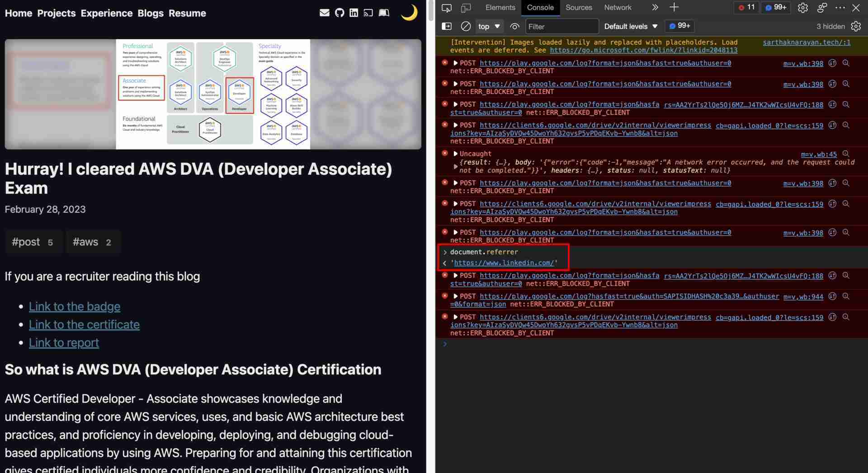Open source link m=v,wb:45
Image resolution: width=868 pixels, height=473 pixels.
click(x=819, y=155)
